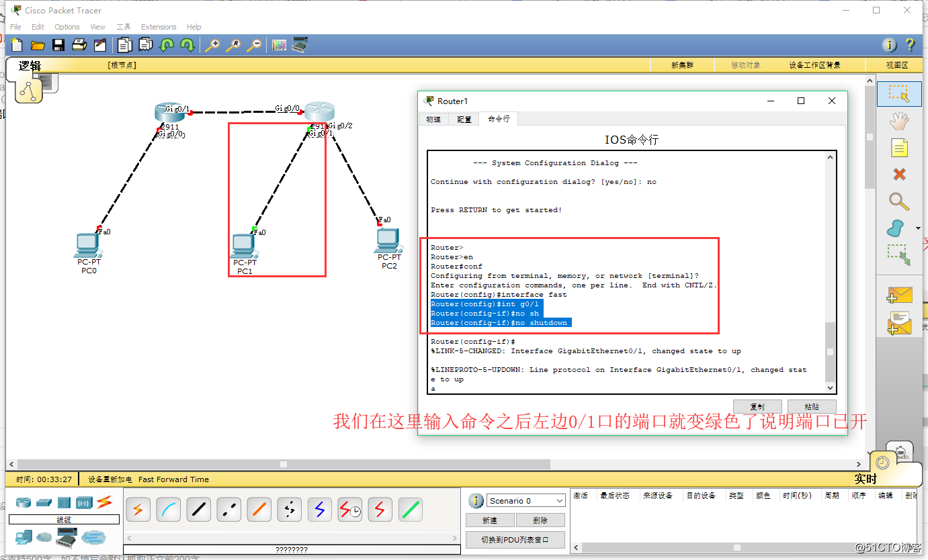Open the Activity Wizard notepad icon
The image size is (928, 560).
[100, 45]
